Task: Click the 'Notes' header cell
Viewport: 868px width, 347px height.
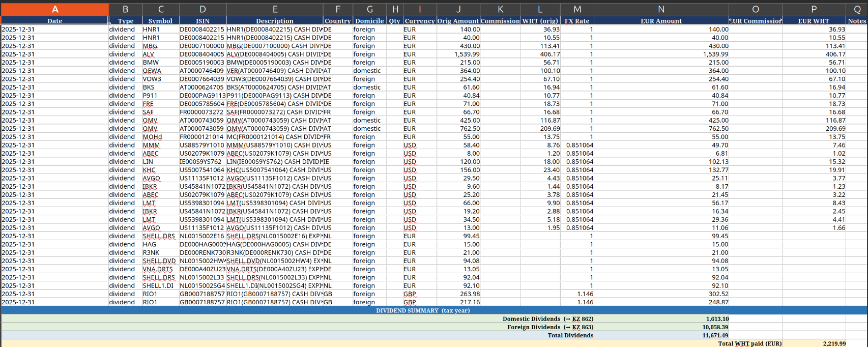Action: [x=857, y=21]
